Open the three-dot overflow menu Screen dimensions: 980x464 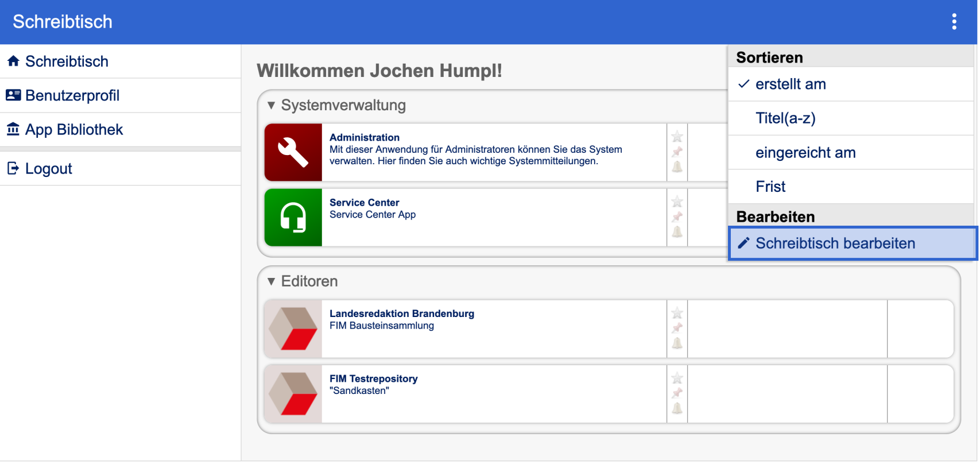(954, 22)
